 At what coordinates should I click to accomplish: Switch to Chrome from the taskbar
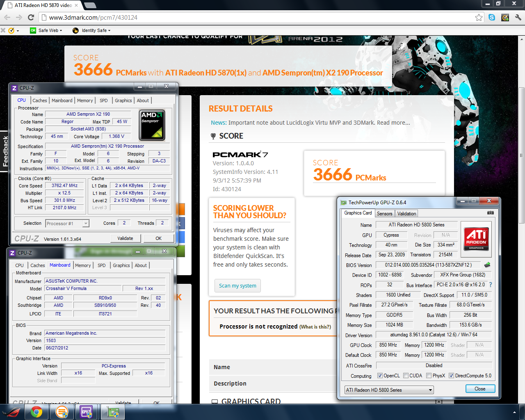(x=37, y=412)
